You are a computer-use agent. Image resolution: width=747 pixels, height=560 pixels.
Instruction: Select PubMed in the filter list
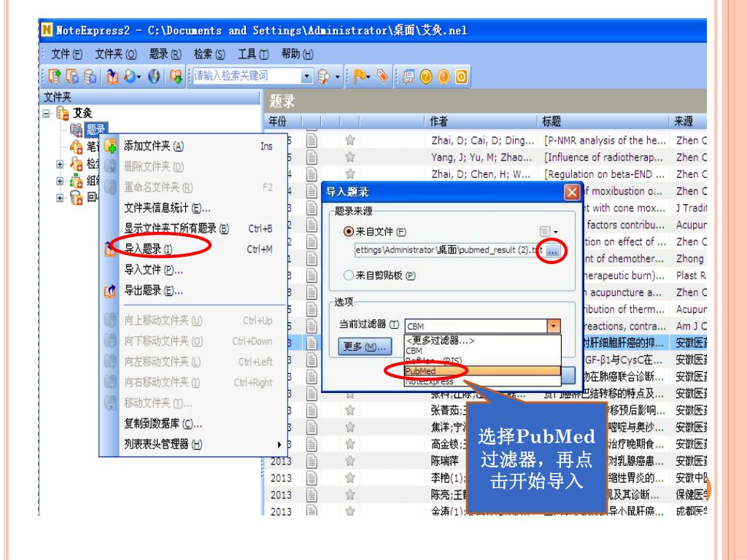pos(483,371)
